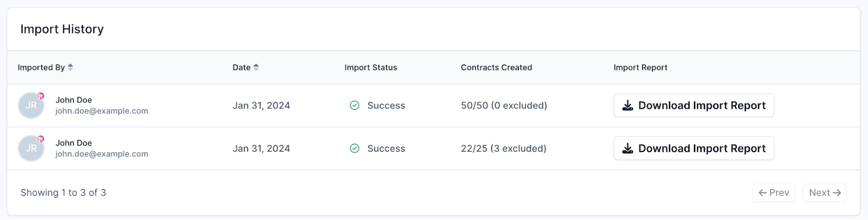Click the Date column header

241,67
